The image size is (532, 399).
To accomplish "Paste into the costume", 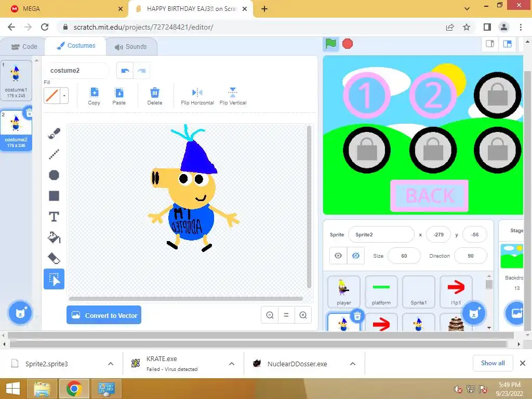I will point(119,96).
